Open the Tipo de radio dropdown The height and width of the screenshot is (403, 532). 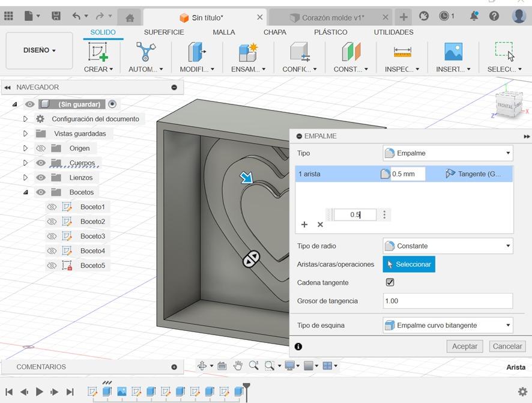447,246
